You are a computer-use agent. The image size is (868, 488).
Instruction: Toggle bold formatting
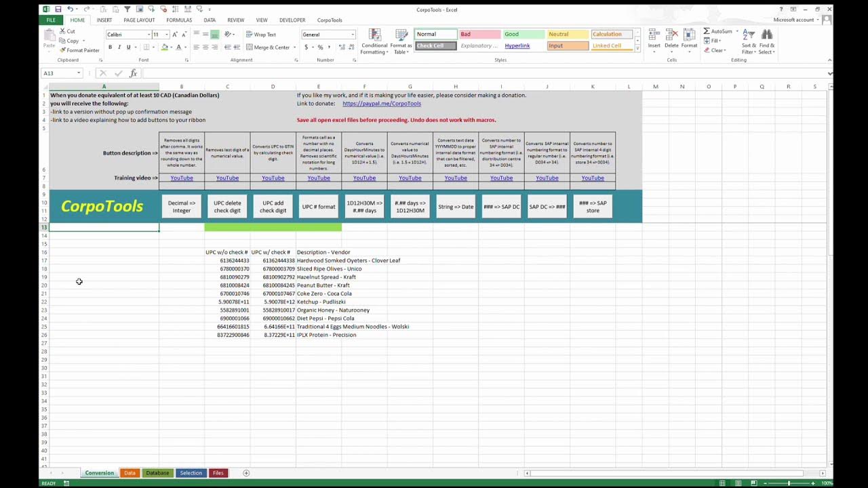(x=111, y=47)
